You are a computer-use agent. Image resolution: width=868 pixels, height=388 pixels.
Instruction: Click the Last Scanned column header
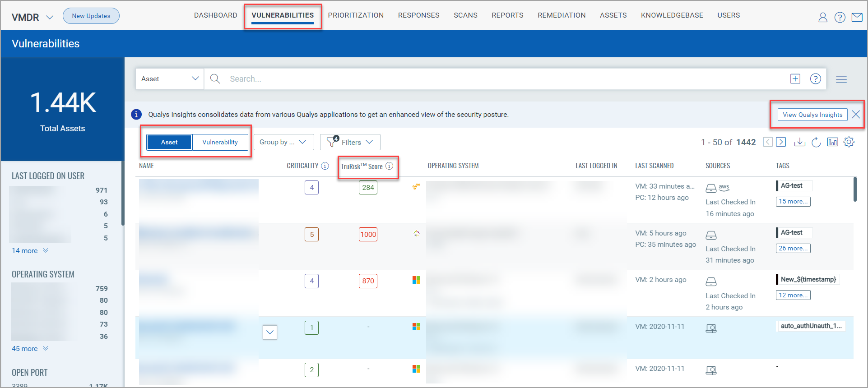pyautogui.click(x=654, y=166)
